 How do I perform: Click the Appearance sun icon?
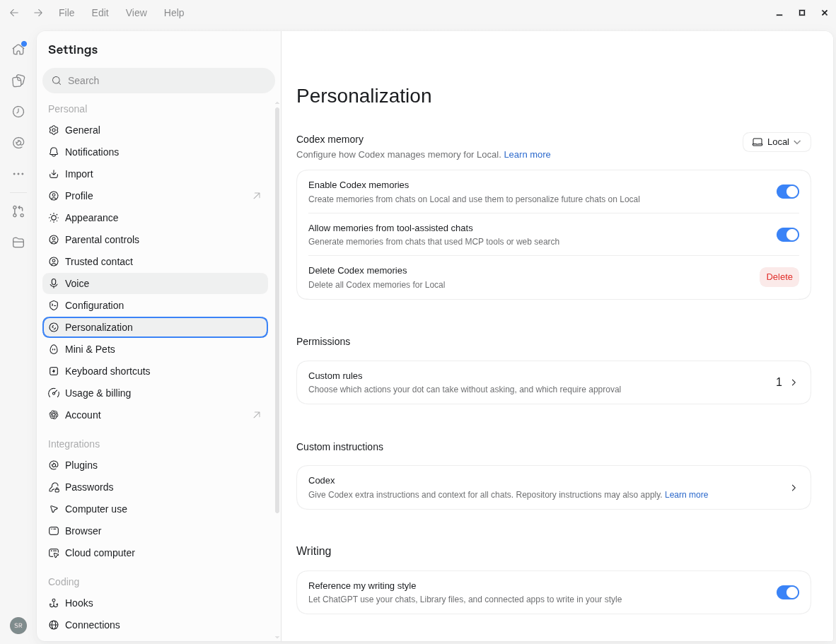tap(54, 218)
